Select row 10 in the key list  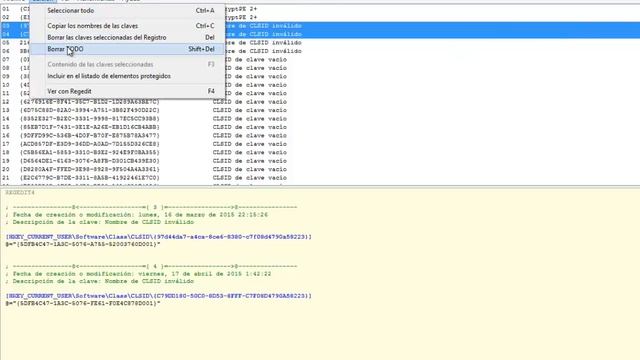[x=320, y=85]
